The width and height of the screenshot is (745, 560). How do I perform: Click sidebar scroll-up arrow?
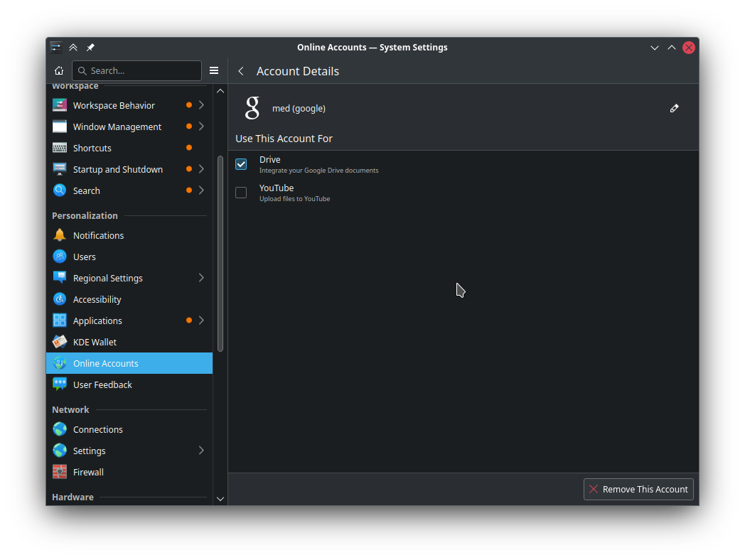(220, 91)
